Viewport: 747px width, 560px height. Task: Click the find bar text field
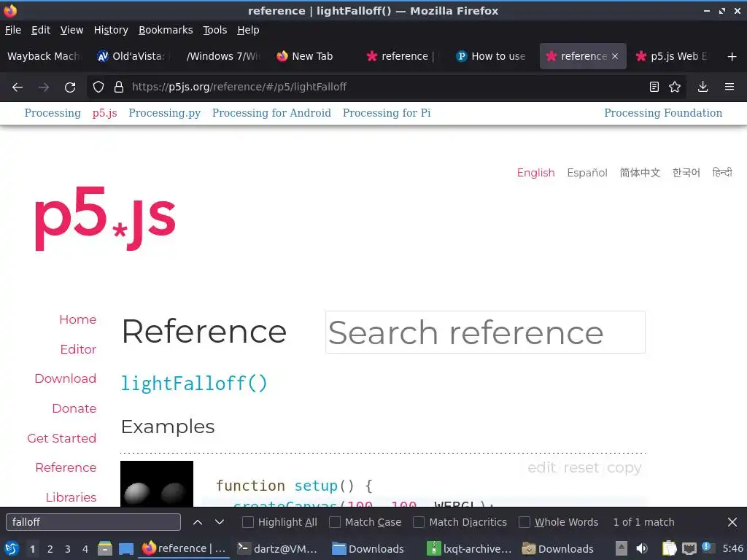click(93, 522)
